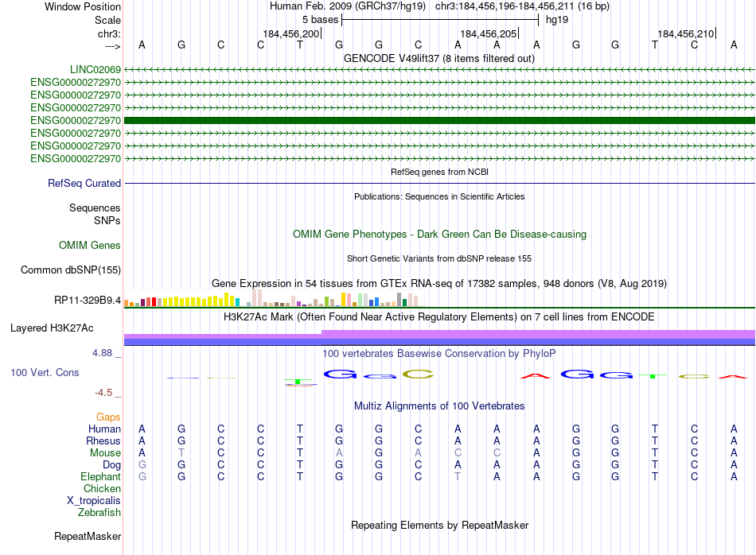Select the chr3: ruler label
This screenshot has width=756, height=555.
[x=109, y=33]
